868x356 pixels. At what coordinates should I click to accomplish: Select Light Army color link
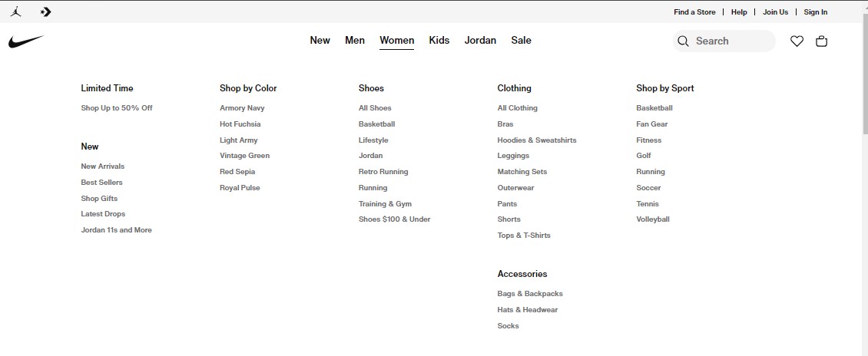pyautogui.click(x=239, y=140)
